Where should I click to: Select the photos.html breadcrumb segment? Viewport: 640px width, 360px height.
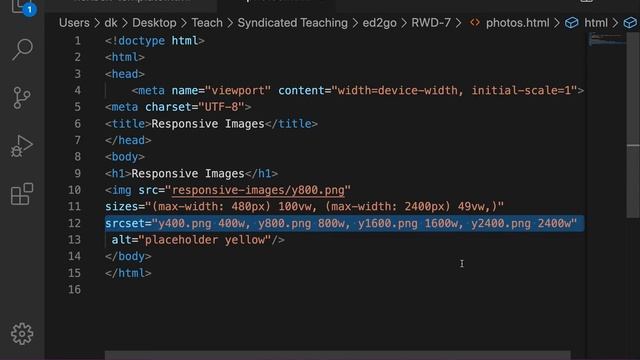[517, 23]
